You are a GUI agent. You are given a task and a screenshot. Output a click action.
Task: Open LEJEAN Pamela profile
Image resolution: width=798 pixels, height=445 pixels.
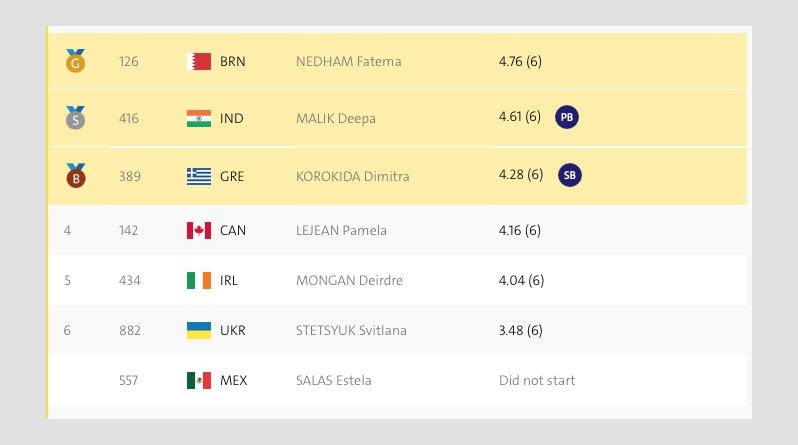341,230
